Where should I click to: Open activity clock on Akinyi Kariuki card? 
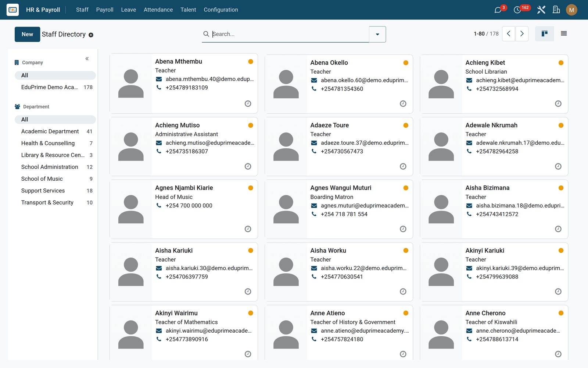tap(558, 291)
